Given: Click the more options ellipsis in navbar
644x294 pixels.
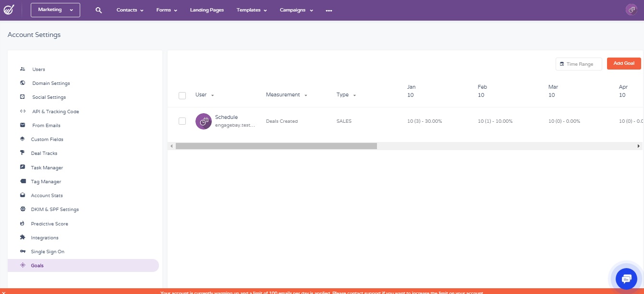Looking at the screenshot, I should [x=329, y=11].
